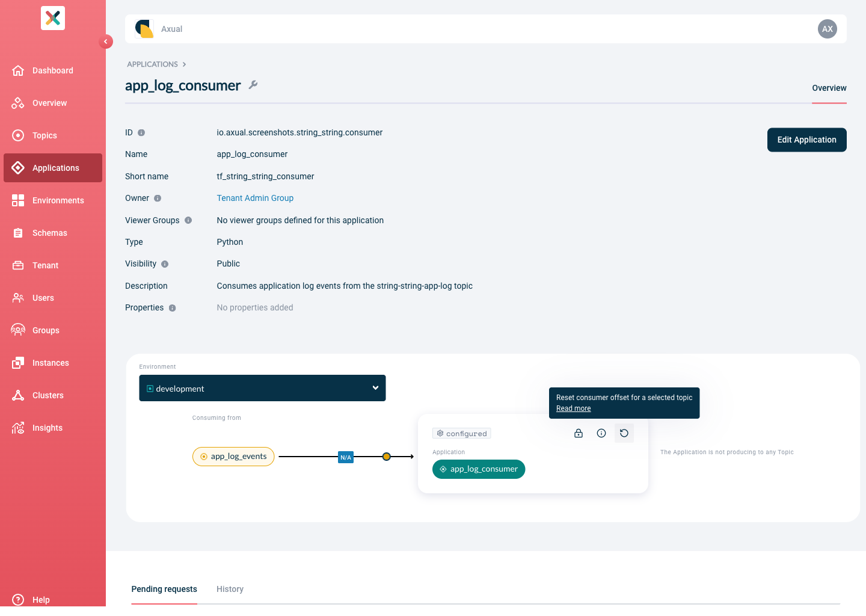Open the development environment dropdown
The image size is (866, 616).
click(262, 388)
